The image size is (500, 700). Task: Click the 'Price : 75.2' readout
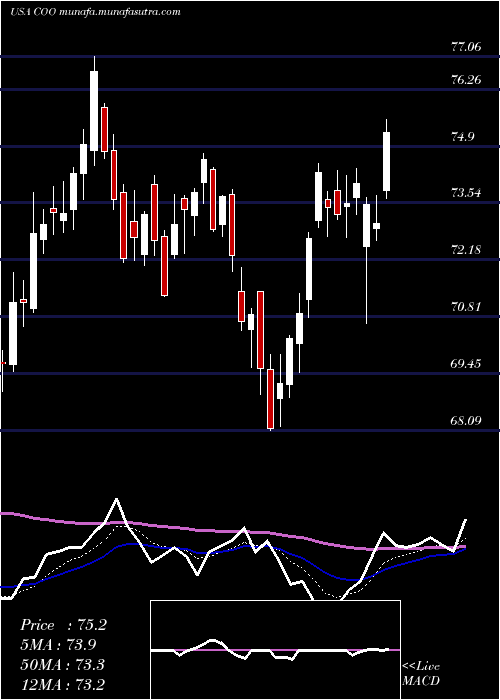[x=63, y=625]
